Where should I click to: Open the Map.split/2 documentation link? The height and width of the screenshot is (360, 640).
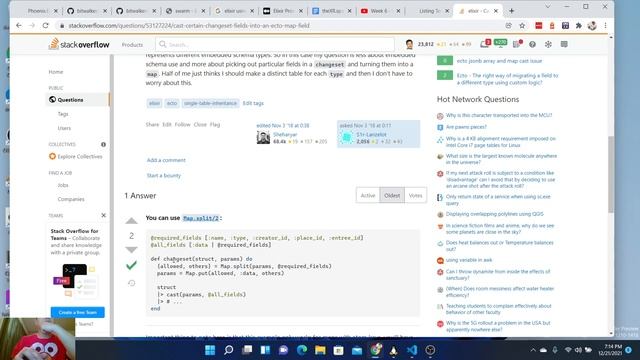201,218
